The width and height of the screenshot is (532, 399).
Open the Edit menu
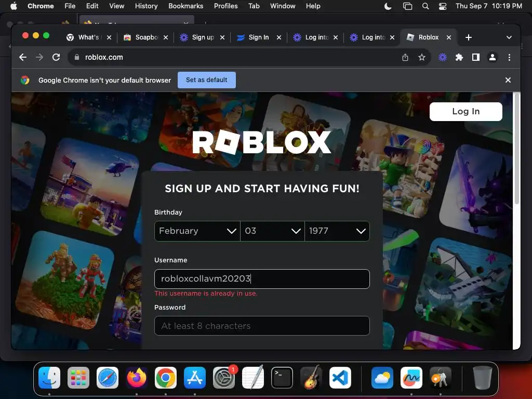point(92,6)
